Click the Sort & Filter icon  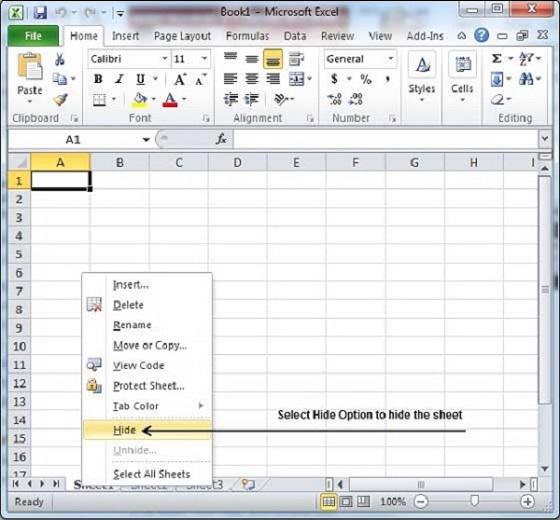(x=526, y=59)
